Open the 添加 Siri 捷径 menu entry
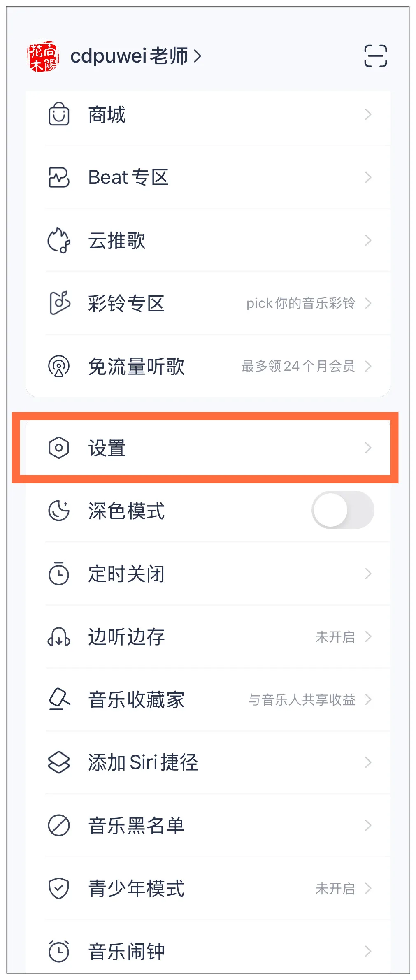Screen dimensions: 416x980 pos(208,762)
